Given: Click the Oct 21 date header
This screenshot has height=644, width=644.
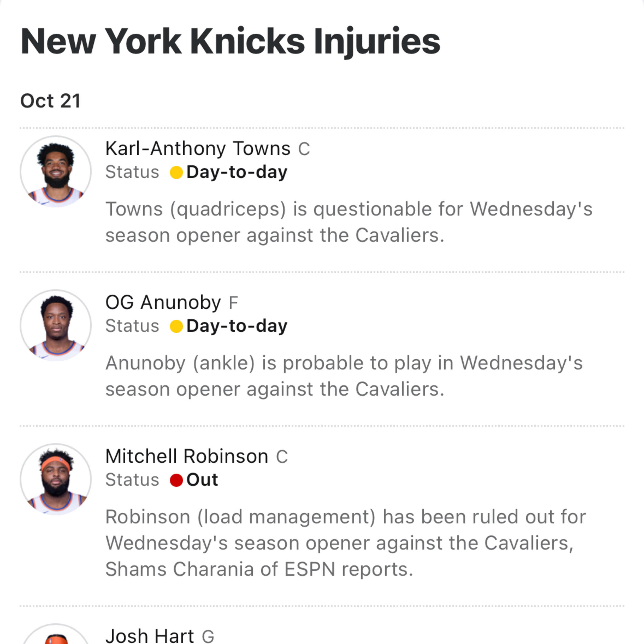Looking at the screenshot, I should 50,101.
